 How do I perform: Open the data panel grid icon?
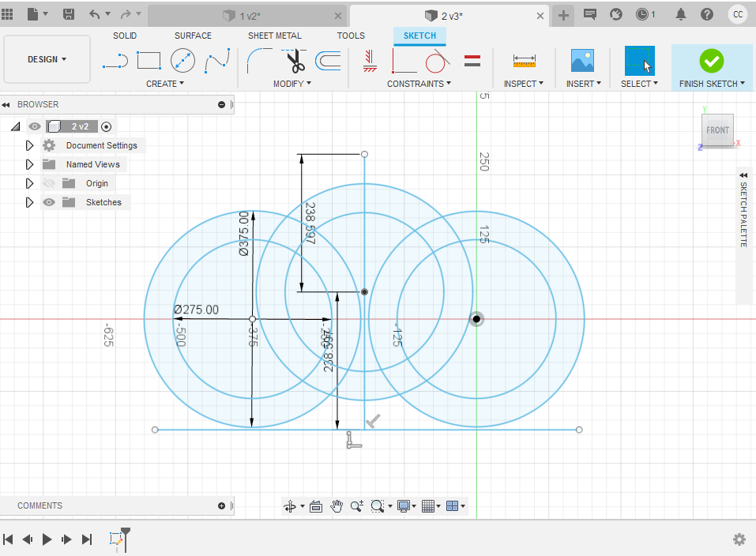point(7,14)
